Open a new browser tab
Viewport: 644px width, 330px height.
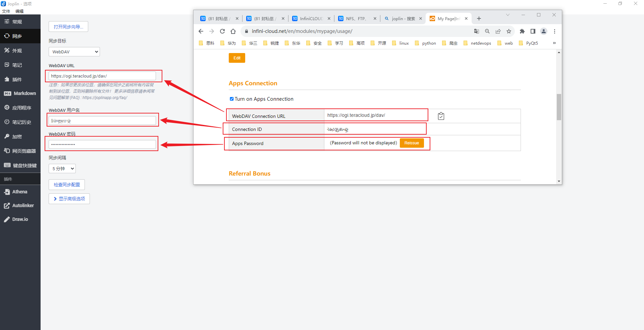click(479, 18)
